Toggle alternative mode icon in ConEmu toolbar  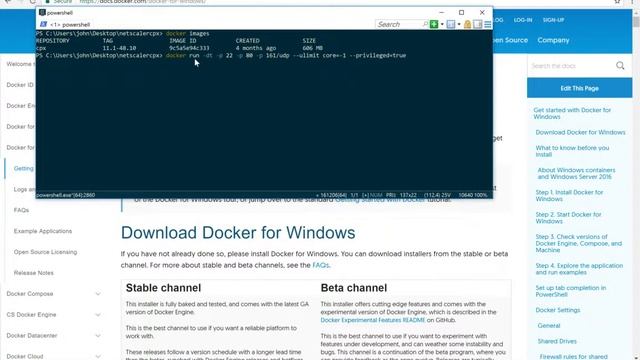tap(478, 24)
